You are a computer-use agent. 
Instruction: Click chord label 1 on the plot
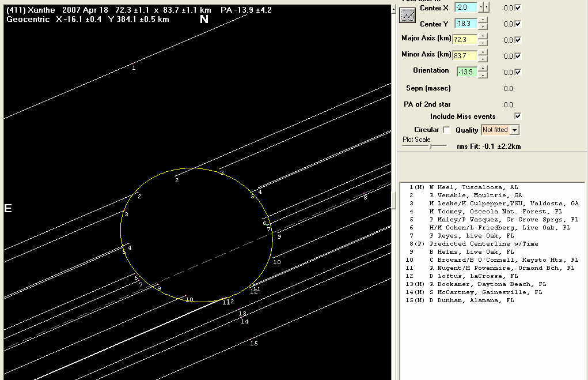click(x=134, y=68)
